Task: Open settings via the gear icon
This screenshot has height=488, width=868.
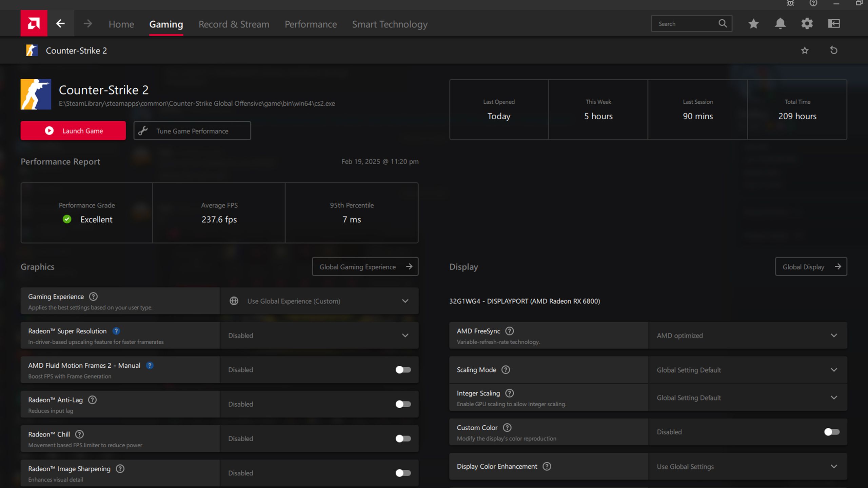Action: point(807,23)
